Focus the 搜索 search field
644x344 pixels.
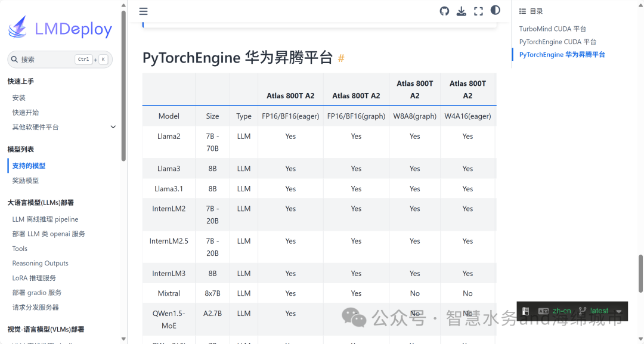click(x=60, y=60)
